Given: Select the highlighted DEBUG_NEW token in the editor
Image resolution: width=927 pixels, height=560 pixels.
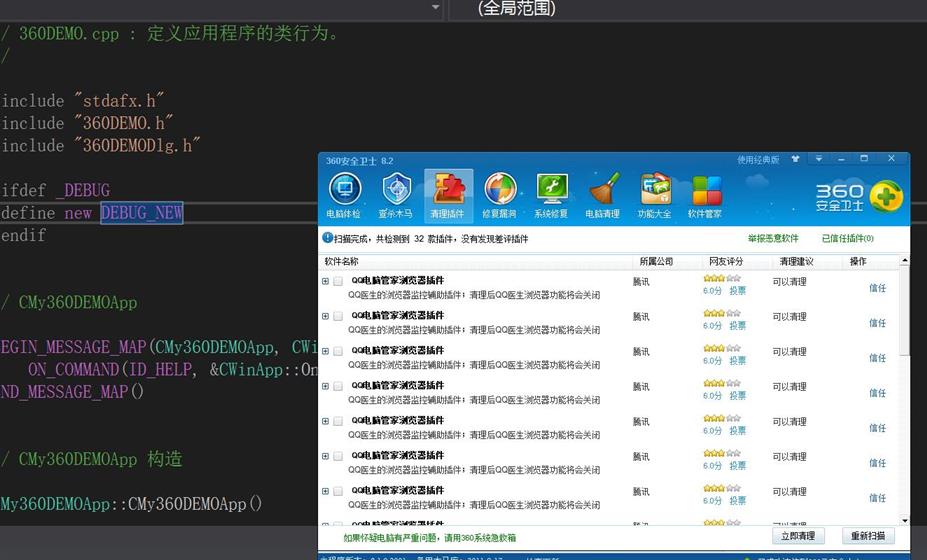Looking at the screenshot, I should (x=142, y=212).
